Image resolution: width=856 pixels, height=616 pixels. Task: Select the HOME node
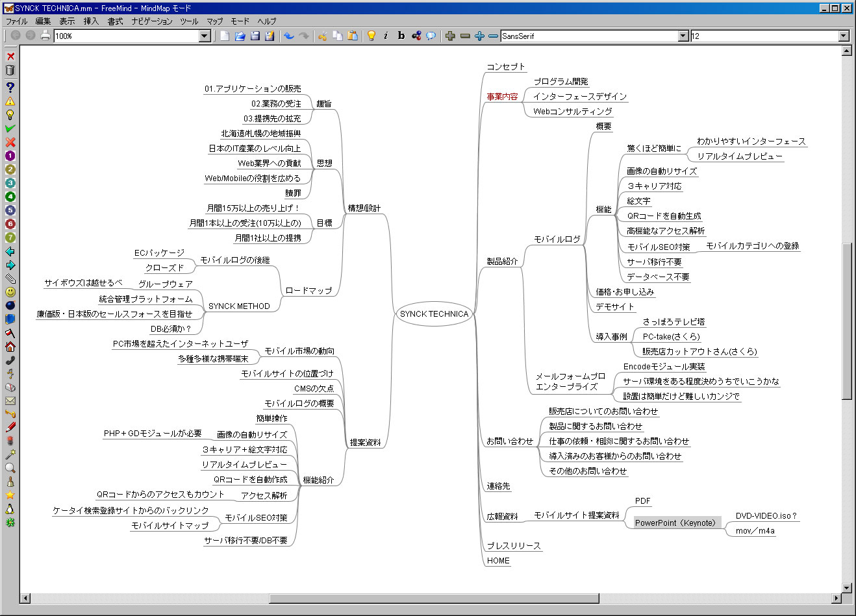coord(498,561)
